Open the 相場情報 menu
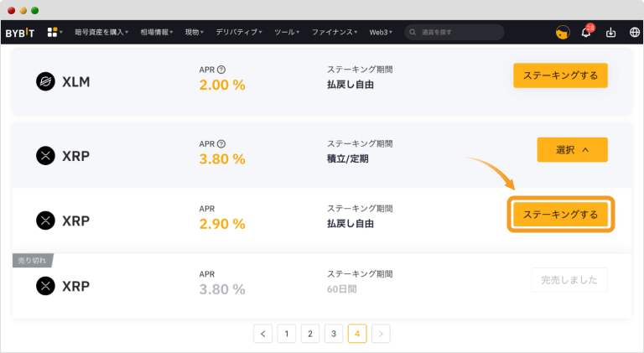This screenshot has width=644, height=353. click(x=157, y=32)
